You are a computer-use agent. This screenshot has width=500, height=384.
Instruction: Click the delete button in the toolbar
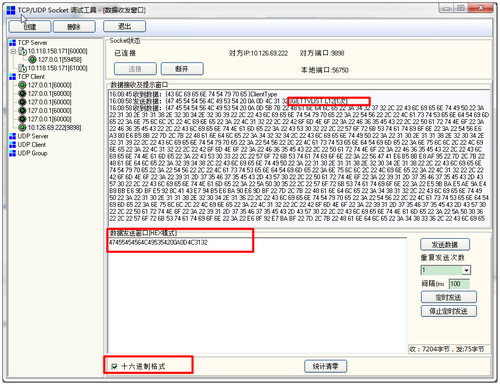74,27
